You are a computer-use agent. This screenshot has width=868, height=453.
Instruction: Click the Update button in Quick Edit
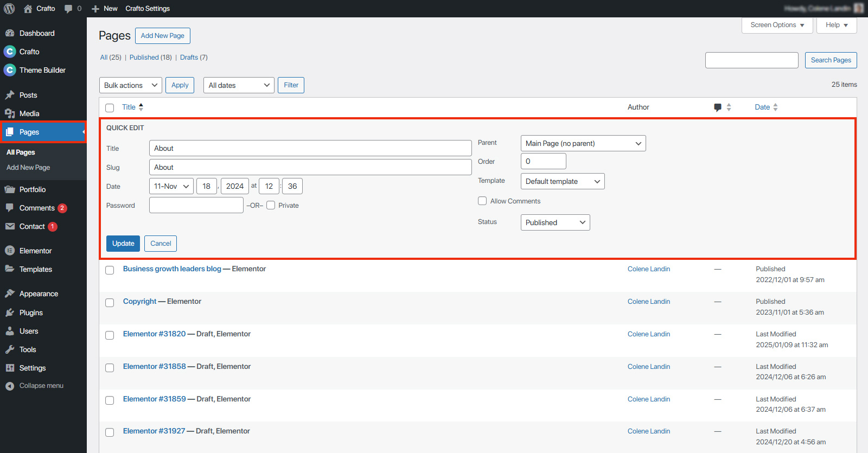click(x=123, y=244)
